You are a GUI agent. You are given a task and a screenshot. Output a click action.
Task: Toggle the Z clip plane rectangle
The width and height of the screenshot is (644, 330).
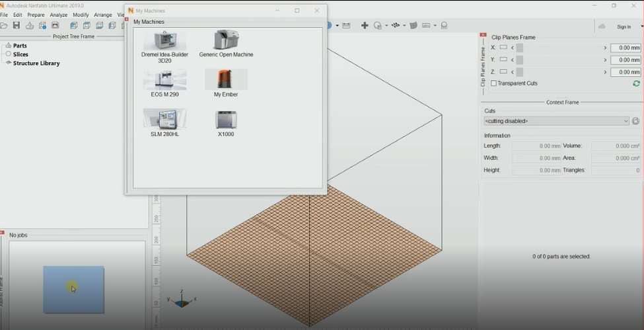point(503,71)
